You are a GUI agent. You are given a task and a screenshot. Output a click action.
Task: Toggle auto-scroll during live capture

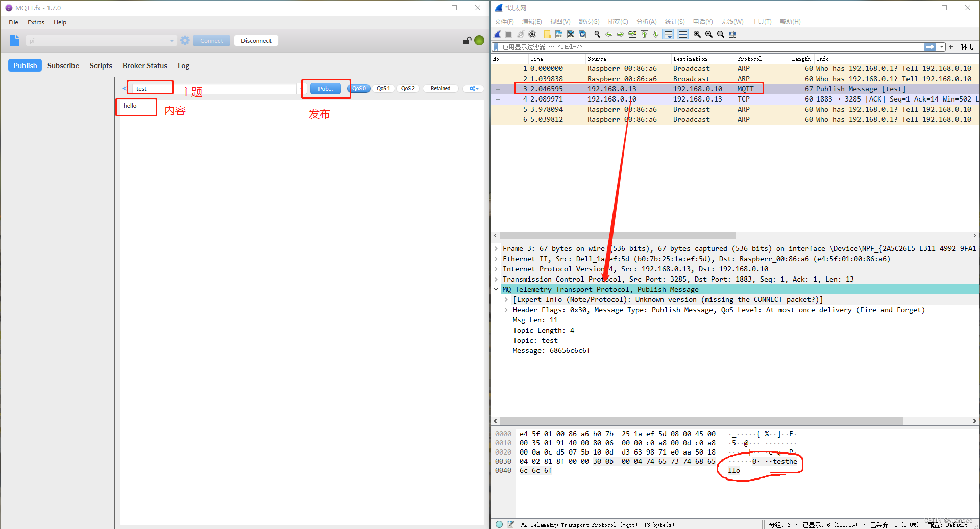(668, 34)
